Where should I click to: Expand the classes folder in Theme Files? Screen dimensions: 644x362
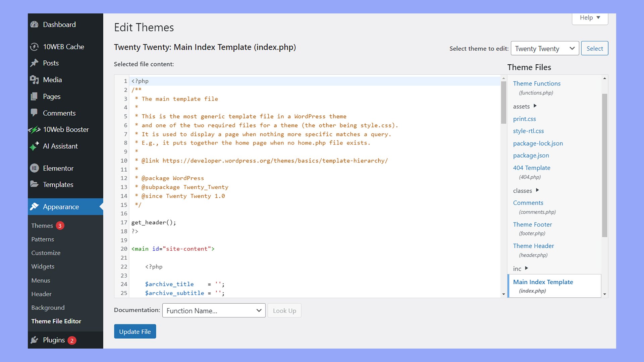[x=538, y=190]
